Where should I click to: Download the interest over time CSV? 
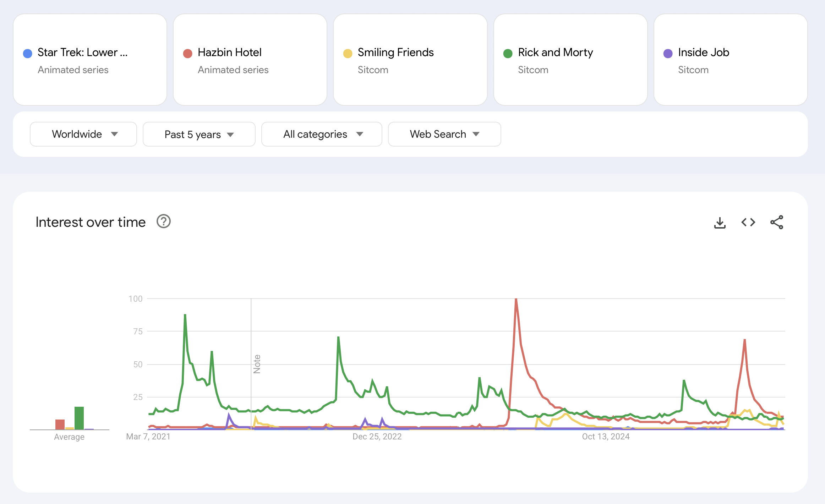click(x=720, y=223)
